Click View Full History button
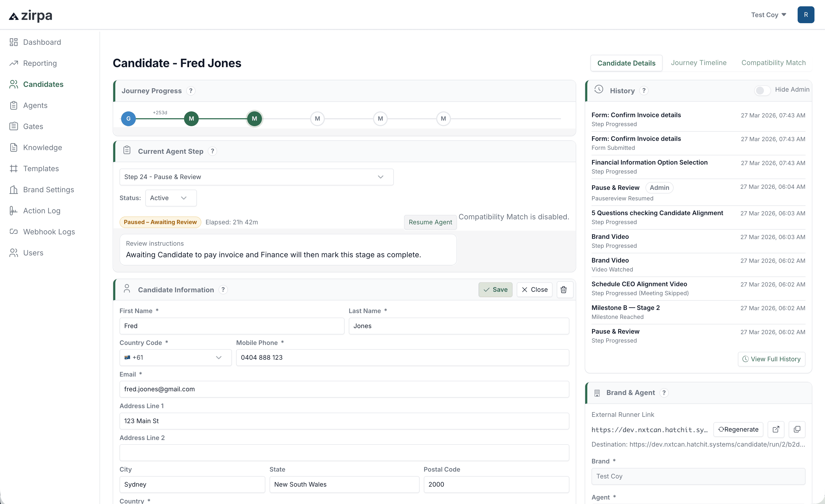 click(x=771, y=359)
